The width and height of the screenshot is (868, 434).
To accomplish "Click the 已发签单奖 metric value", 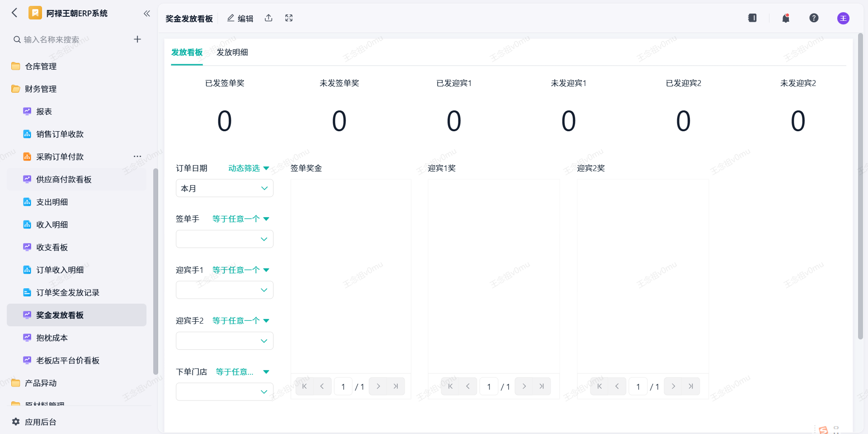I will (x=225, y=121).
